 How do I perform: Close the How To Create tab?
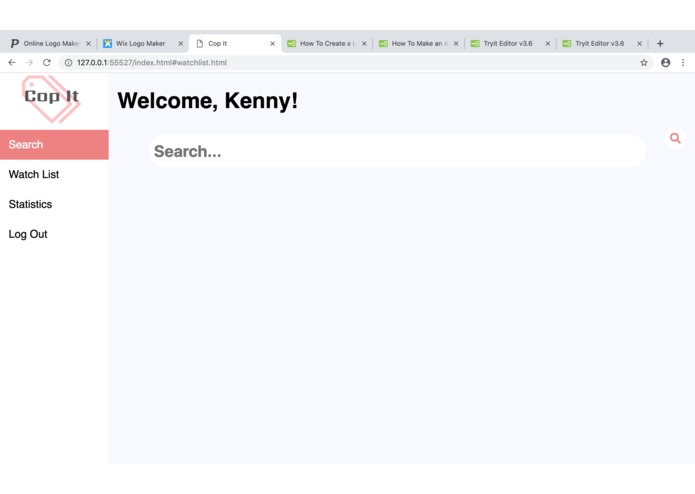pos(364,43)
